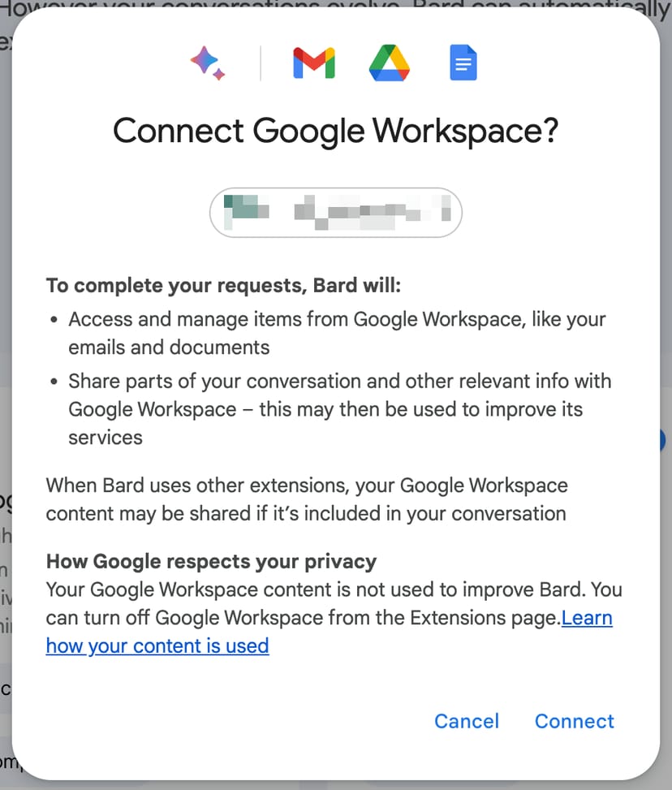Click the Gmail envelope icon
This screenshot has width=672, height=790.
coord(314,63)
